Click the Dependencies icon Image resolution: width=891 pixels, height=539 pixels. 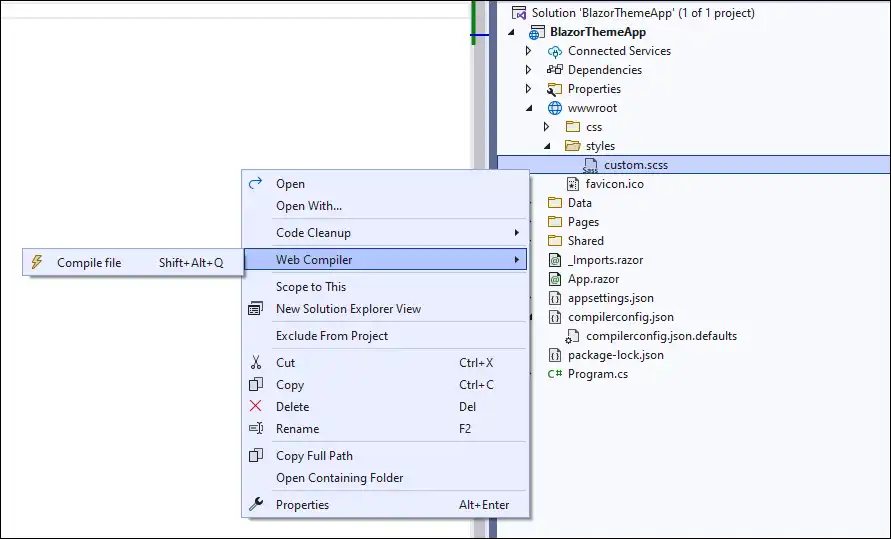(555, 70)
